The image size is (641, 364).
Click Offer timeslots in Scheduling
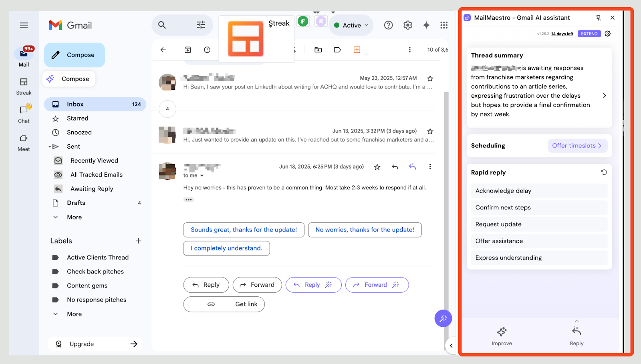coord(577,146)
